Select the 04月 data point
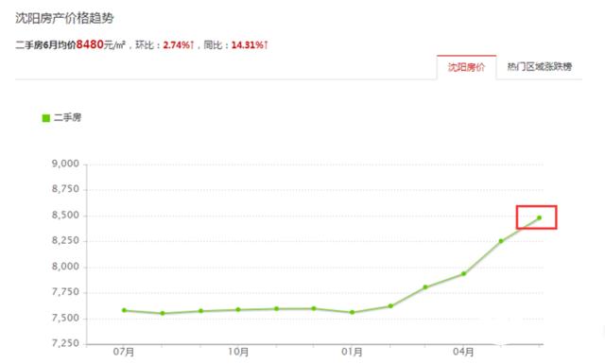Viewport: 605px width, 364px height. point(463,273)
